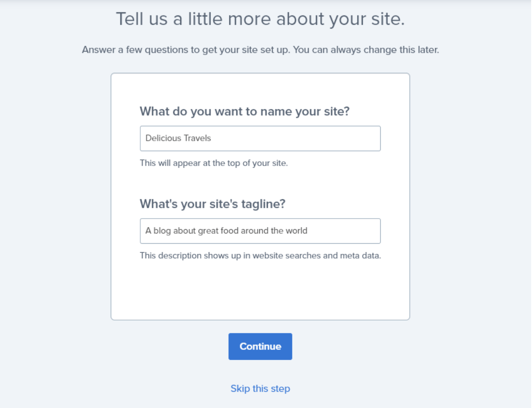Activate the 'Skip this step' text link

260,388
